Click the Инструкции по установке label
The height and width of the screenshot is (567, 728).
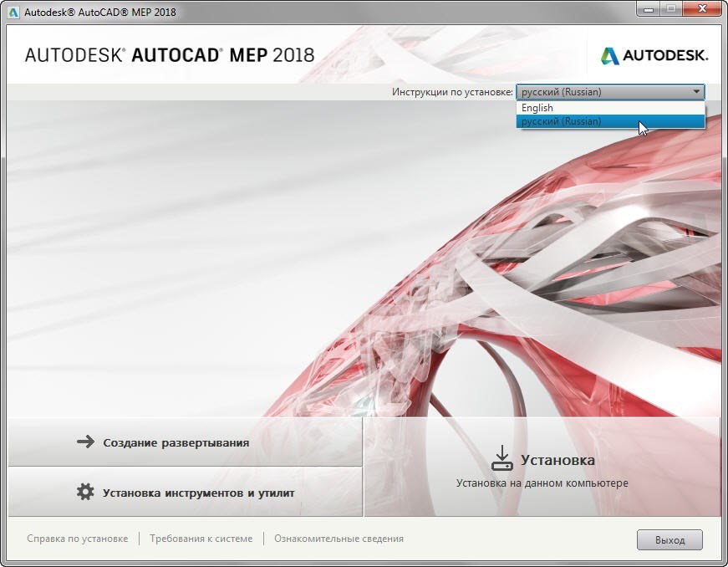(x=452, y=92)
